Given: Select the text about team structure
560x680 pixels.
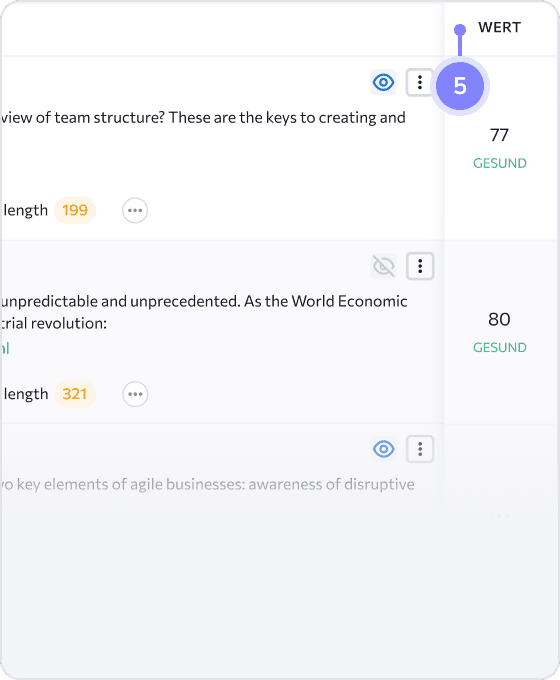Looking at the screenshot, I should tap(203, 118).
